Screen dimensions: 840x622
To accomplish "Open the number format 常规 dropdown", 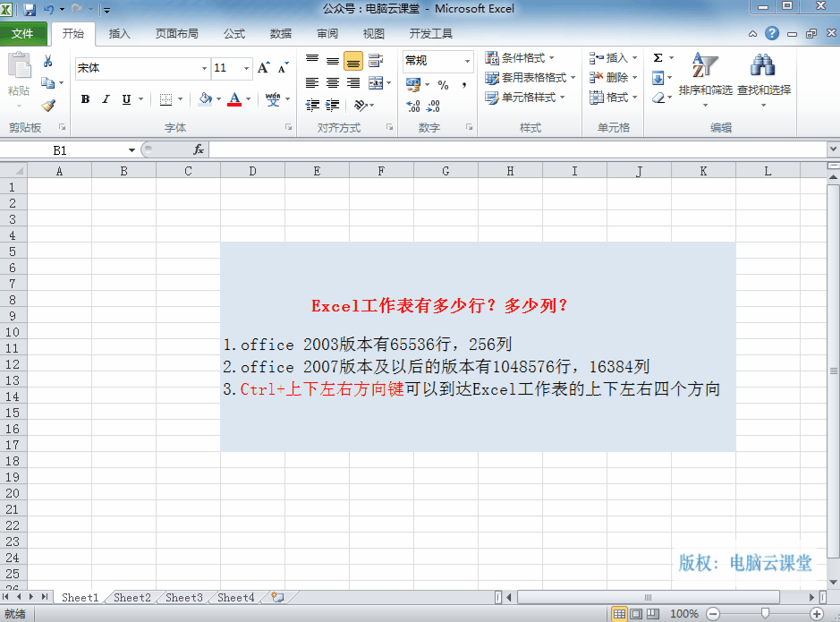I will click(x=467, y=61).
